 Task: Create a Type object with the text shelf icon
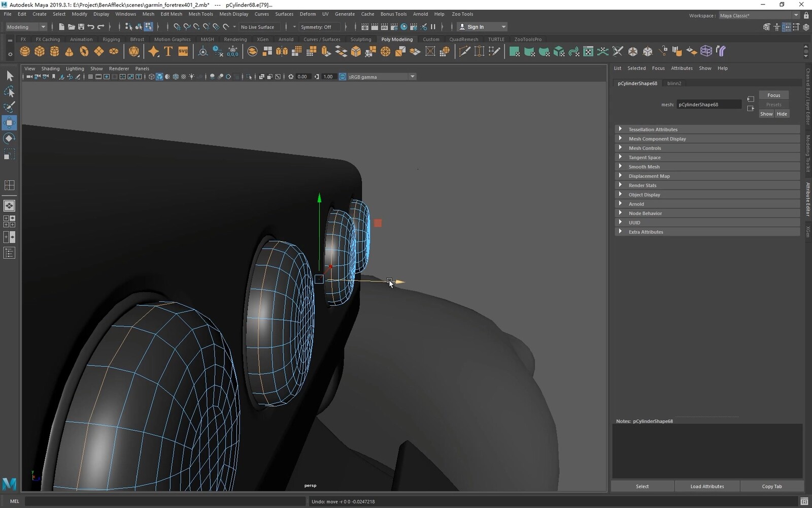coord(167,51)
